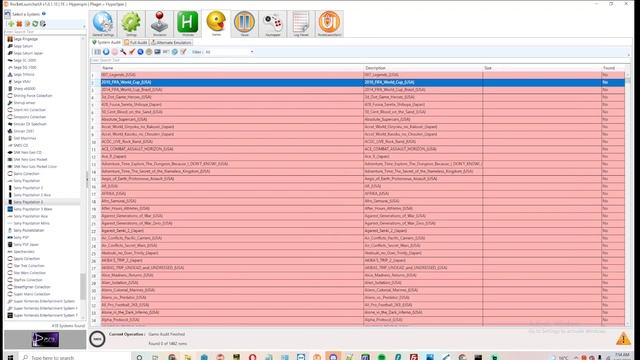Switch to System Audit sub-tab
The image size is (640, 360).
pyautogui.click(x=107, y=42)
